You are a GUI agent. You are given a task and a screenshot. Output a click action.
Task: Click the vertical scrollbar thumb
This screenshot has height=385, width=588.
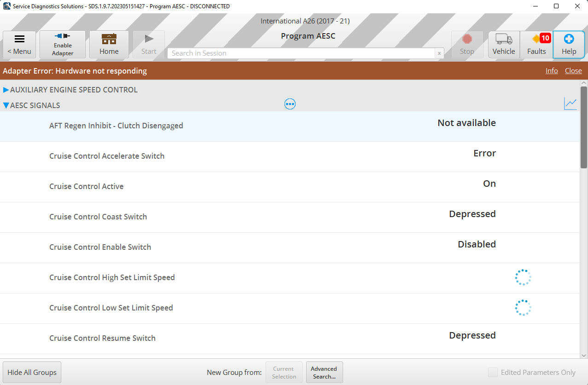click(584, 127)
